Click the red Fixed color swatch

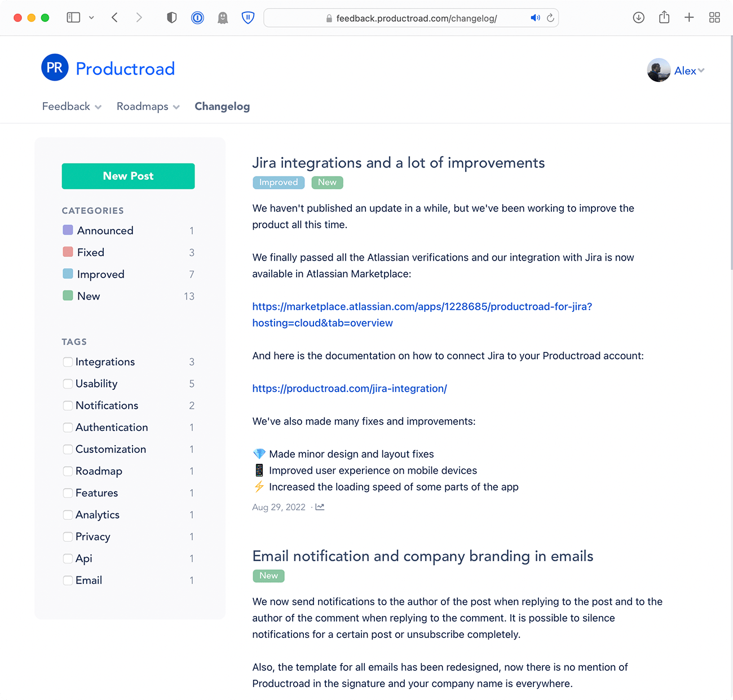[68, 252]
